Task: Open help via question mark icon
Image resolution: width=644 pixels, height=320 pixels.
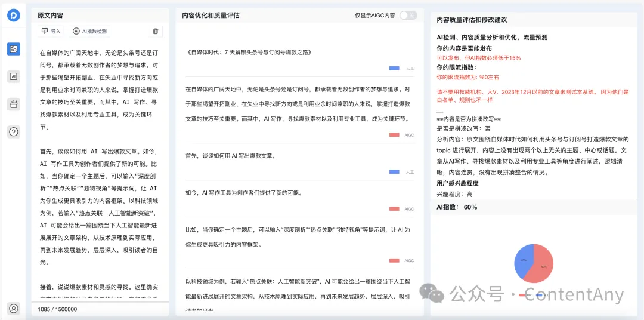Action: click(14, 132)
